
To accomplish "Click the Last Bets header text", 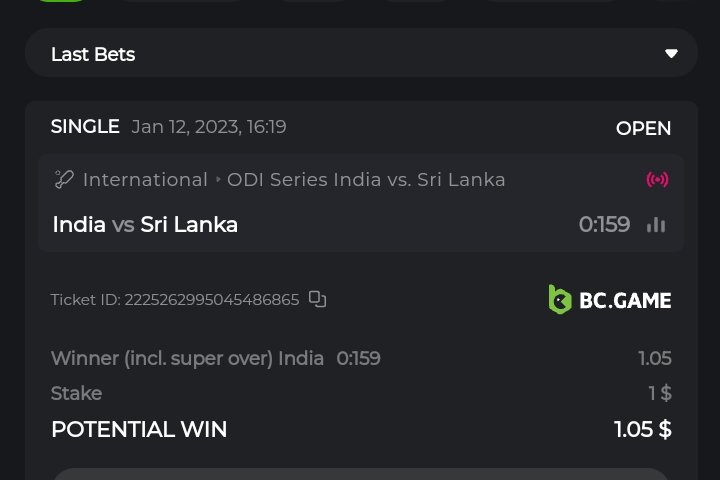I will coord(93,54).
